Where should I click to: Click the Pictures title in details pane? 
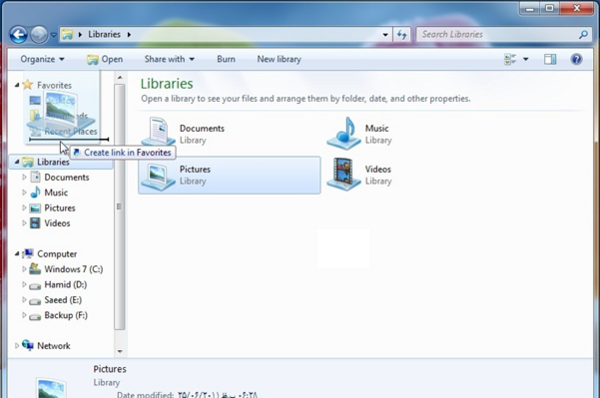pos(110,369)
